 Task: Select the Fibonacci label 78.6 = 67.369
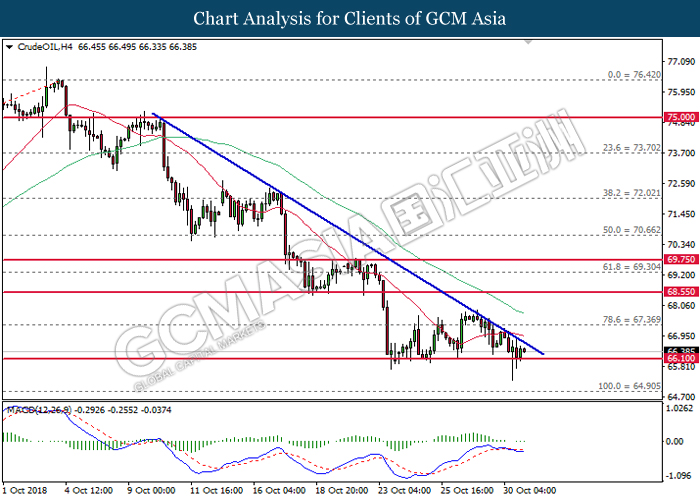coord(632,320)
